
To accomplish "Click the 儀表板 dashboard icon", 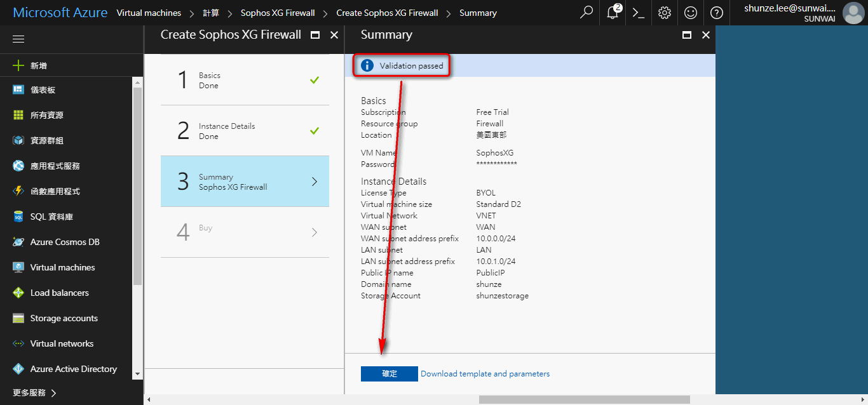I will tap(18, 90).
